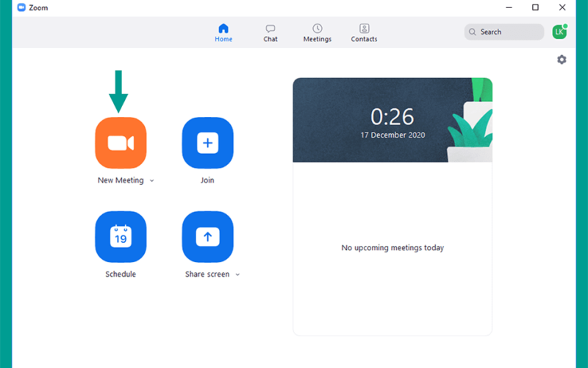Minimize the Zoom window

509,7
